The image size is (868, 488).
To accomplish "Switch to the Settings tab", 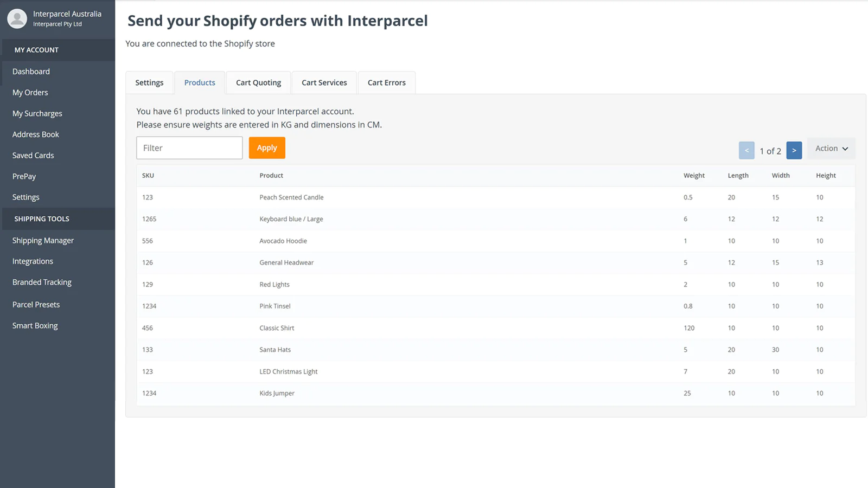I will pos(149,83).
